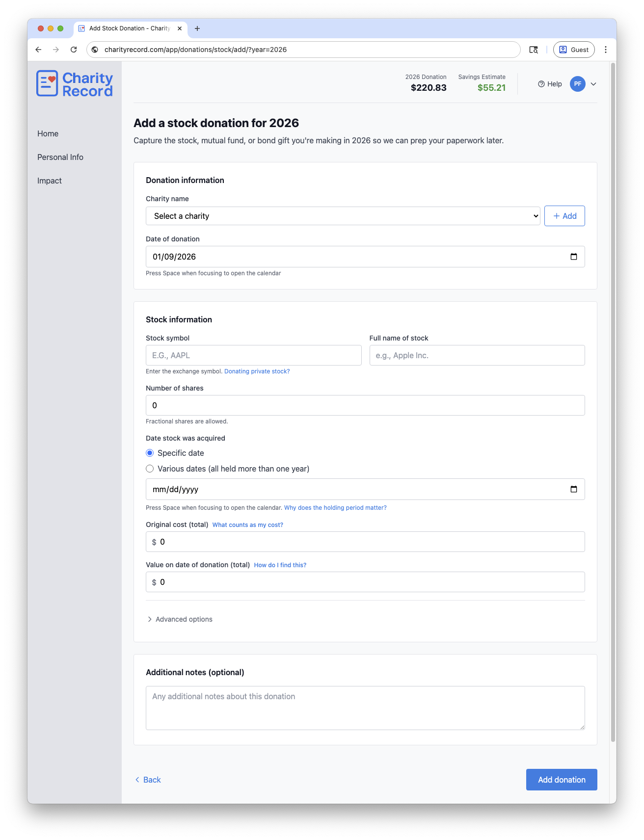644x840 pixels.
Task: Click the PF profile avatar
Action: 578,84
